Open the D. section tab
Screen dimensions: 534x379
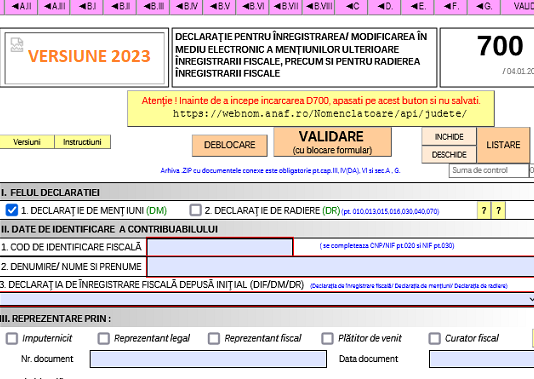tap(385, 6)
